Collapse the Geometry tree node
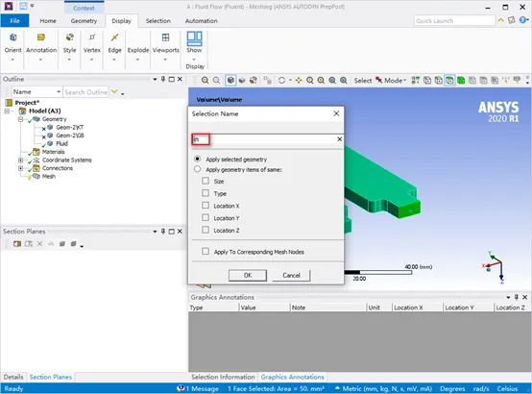532x394 pixels. (21, 119)
